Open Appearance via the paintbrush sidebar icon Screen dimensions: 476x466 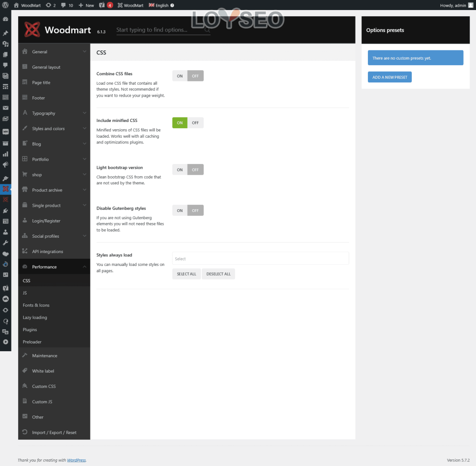5,178
